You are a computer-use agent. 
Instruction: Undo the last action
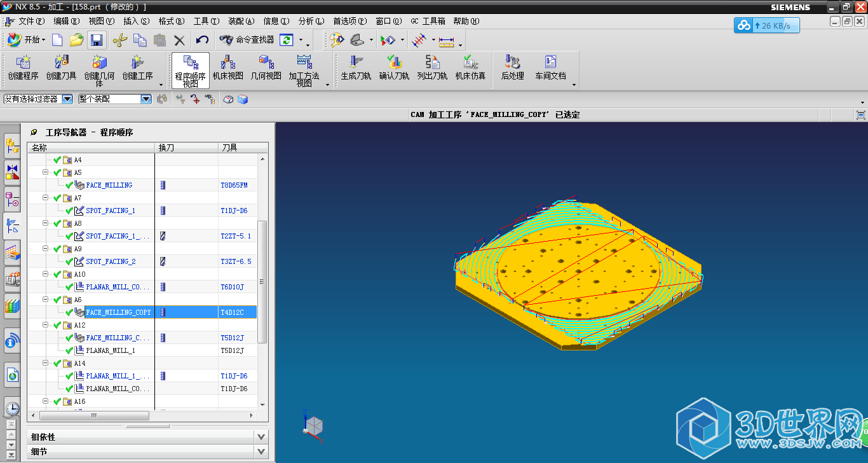click(x=202, y=40)
